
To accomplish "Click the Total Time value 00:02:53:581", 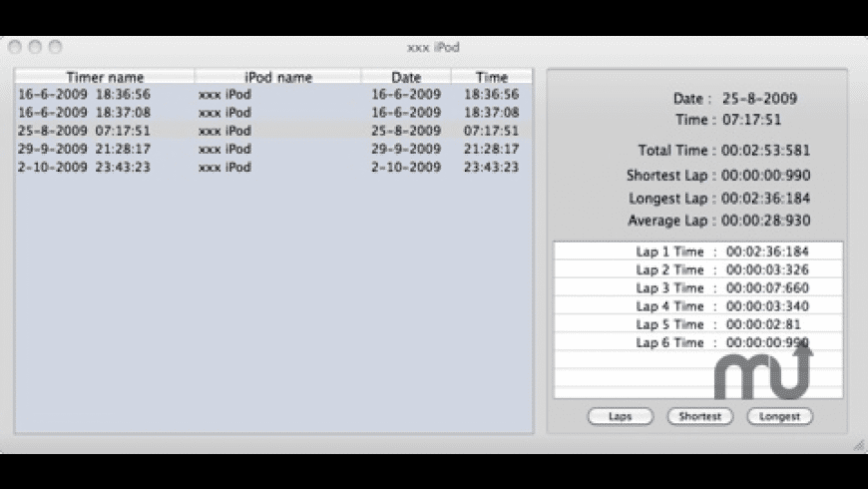I will [765, 151].
